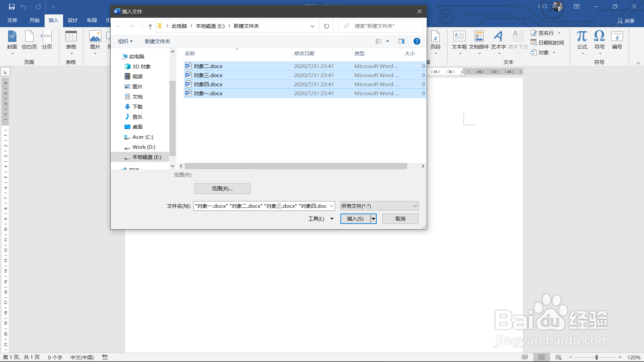Switch to the Design (设计) ribbon tab

(72, 20)
